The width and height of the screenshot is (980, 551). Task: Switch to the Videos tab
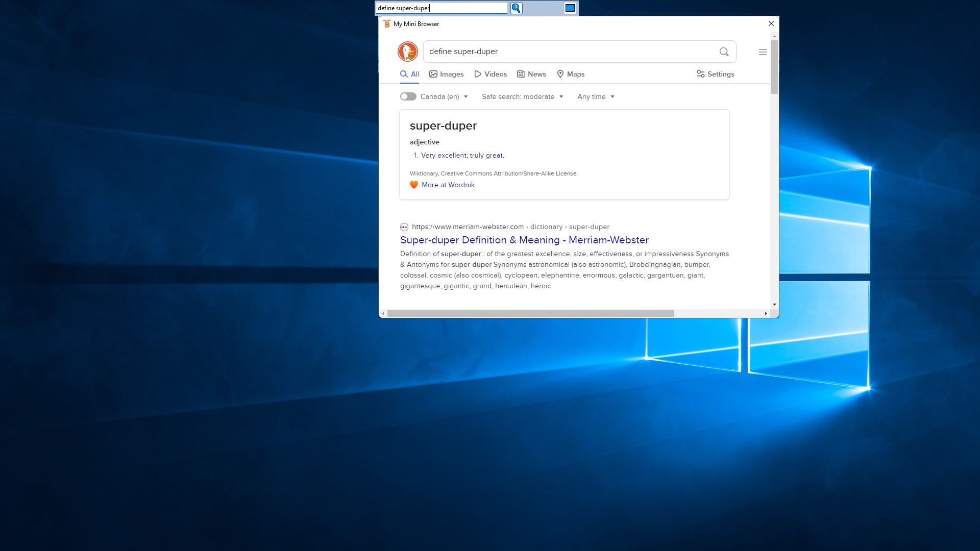491,74
